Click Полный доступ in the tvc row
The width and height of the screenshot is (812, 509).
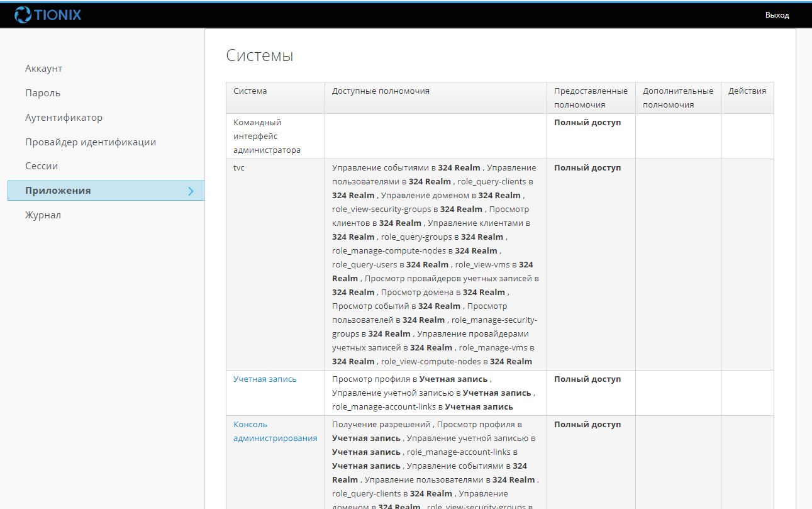(587, 168)
